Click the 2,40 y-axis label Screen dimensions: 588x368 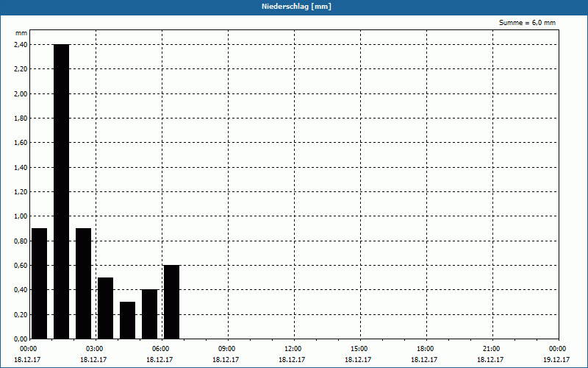21,45
